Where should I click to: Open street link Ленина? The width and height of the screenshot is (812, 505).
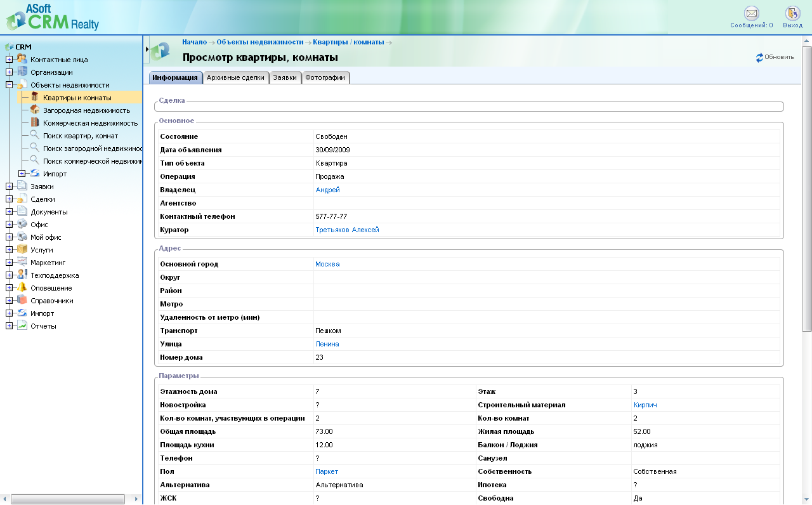tap(327, 344)
